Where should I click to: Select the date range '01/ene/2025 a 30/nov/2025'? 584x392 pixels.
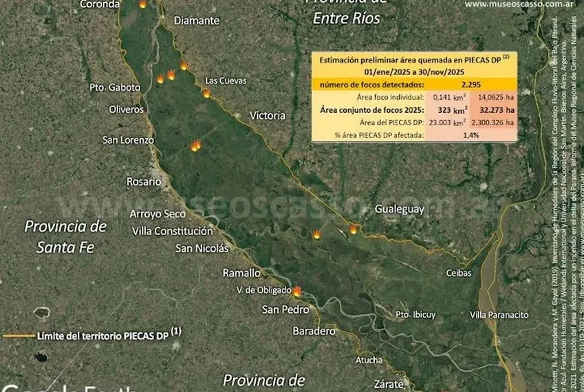click(414, 72)
